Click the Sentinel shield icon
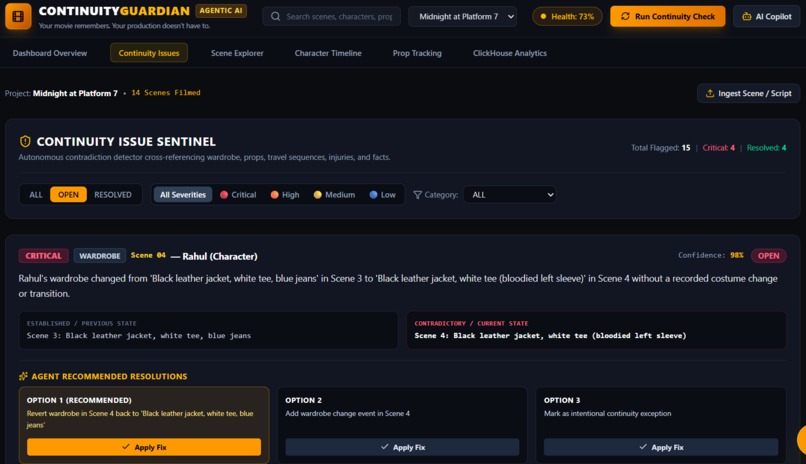Image resolution: width=806 pixels, height=464 pixels. [x=25, y=141]
